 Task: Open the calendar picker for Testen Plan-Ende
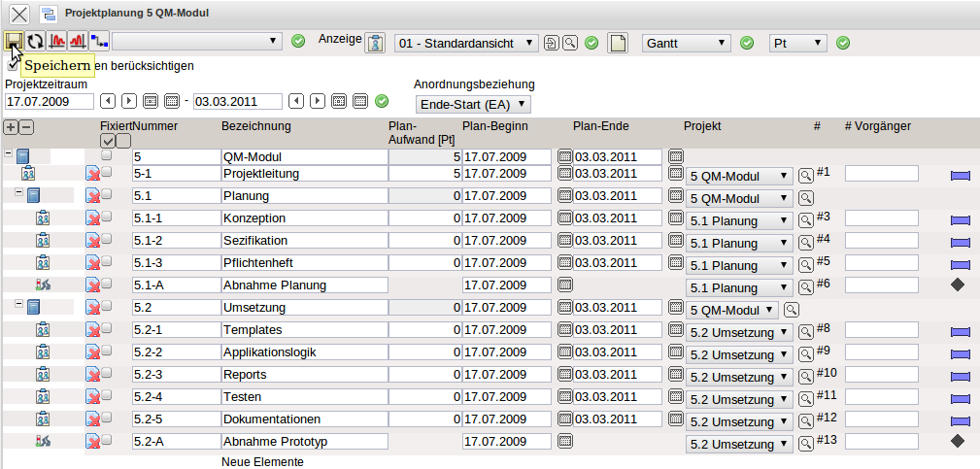tap(676, 396)
